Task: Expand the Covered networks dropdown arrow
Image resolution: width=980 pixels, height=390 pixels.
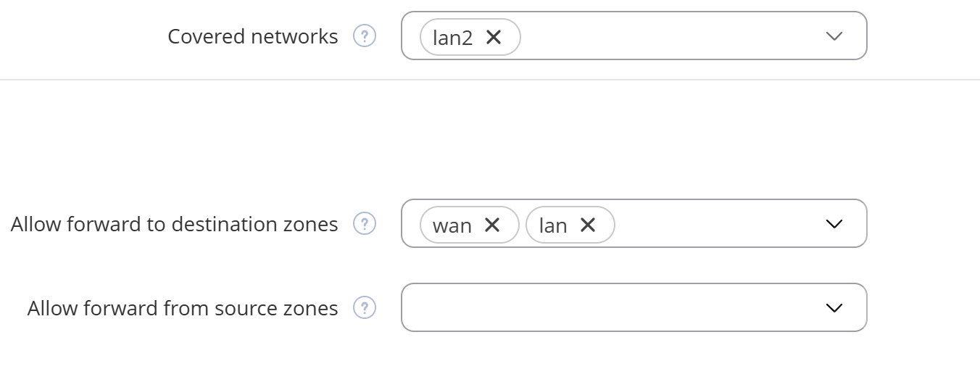Action: (834, 36)
